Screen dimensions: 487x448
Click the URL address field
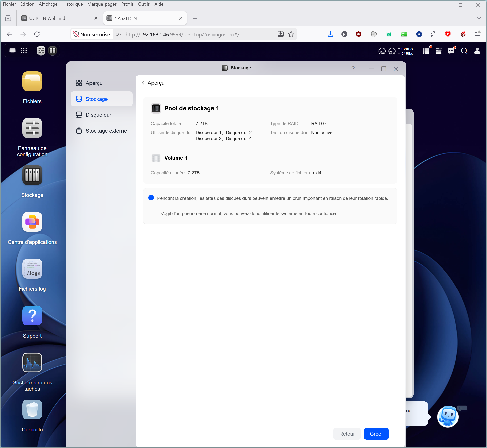point(182,34)
